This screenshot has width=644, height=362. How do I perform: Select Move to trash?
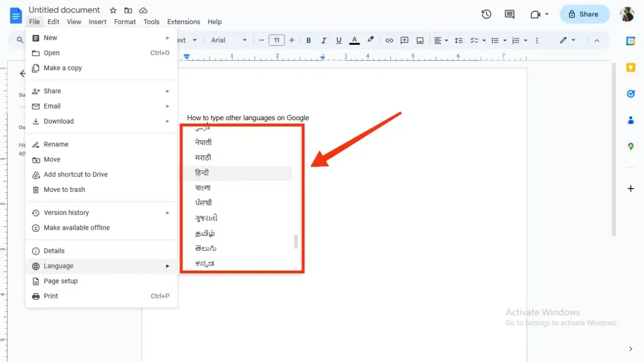pos(101,189)
